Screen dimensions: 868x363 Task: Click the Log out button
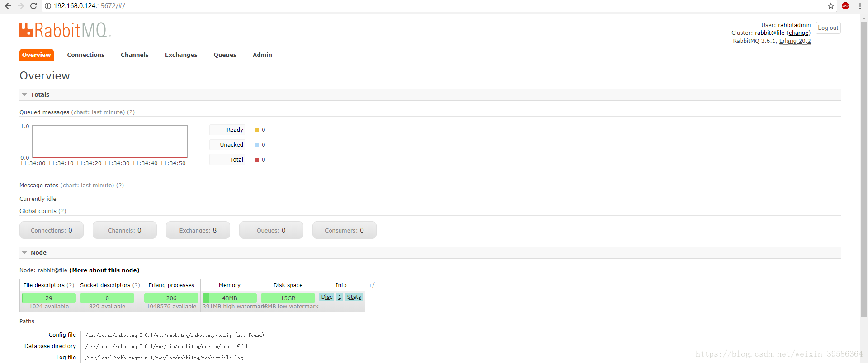(x=828, y=28)
